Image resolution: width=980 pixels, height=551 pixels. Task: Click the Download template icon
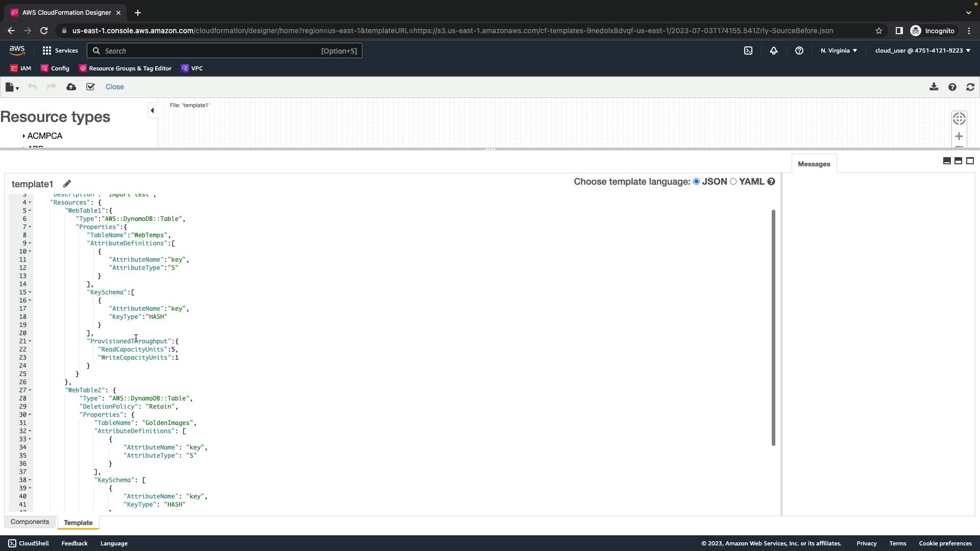coord(934,87)
